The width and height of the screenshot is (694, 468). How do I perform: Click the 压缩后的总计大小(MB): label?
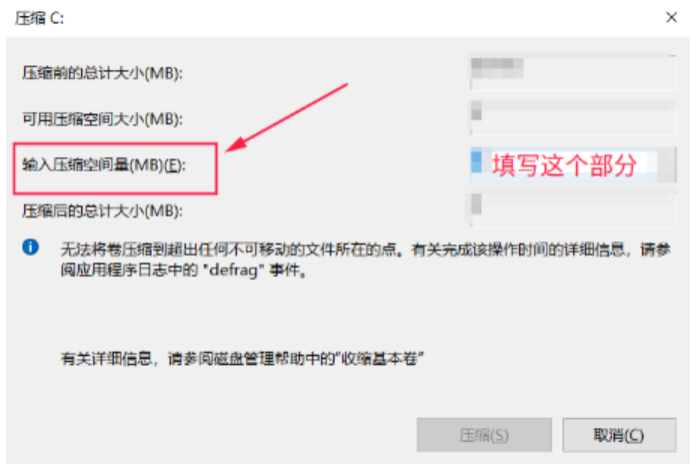pyautogui.click(x=102, y=211)
